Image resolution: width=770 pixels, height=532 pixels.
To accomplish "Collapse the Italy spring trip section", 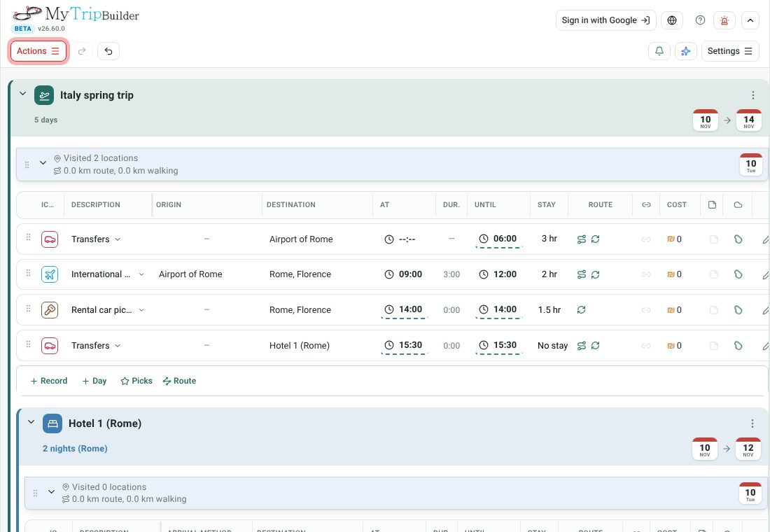I will (x=22, y=94).
